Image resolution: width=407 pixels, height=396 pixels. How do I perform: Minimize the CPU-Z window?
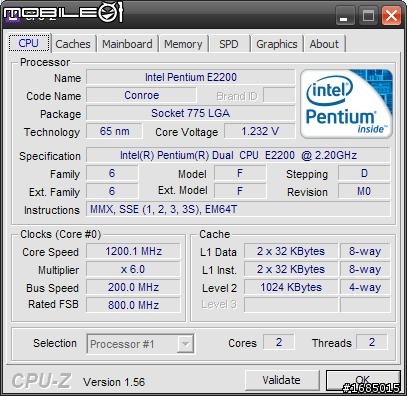344,16
